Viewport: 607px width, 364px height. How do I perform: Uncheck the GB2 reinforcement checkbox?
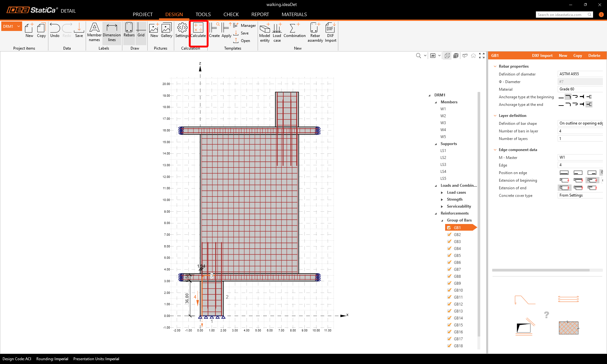coord(449,234)
